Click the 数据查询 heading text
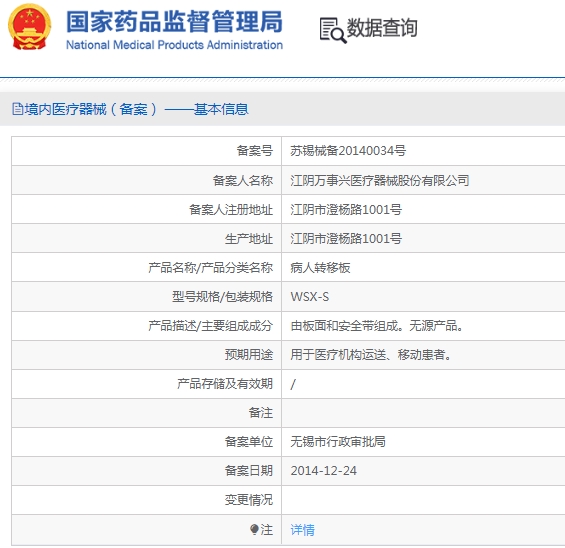 pyautogui.click(x=382, y=28)
